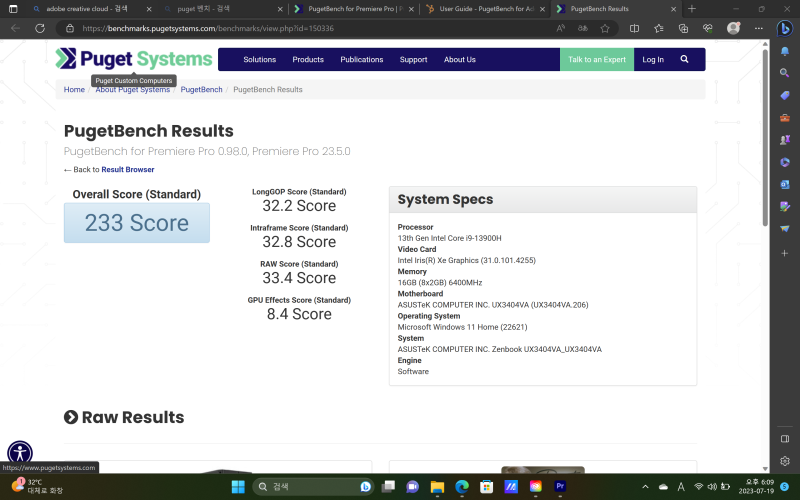This screenshot has width=800, height=500.
Task: Open the tab actions menu icon
Action: (x=13, y=9)
